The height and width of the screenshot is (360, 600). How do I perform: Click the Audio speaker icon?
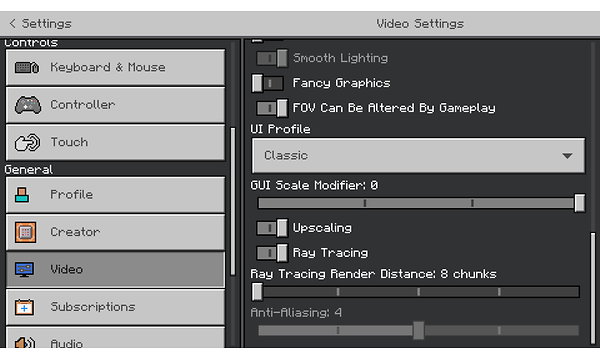click(x=25, y=342)
